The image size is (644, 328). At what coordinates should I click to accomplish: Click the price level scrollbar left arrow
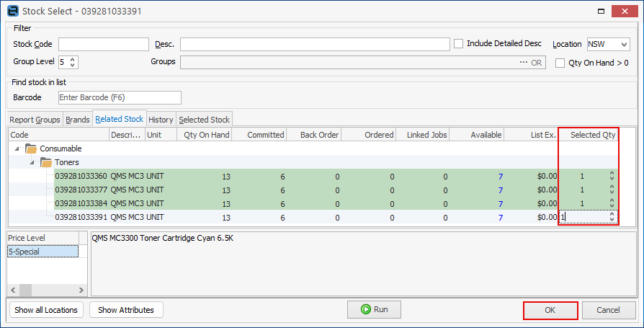[13, 291]
